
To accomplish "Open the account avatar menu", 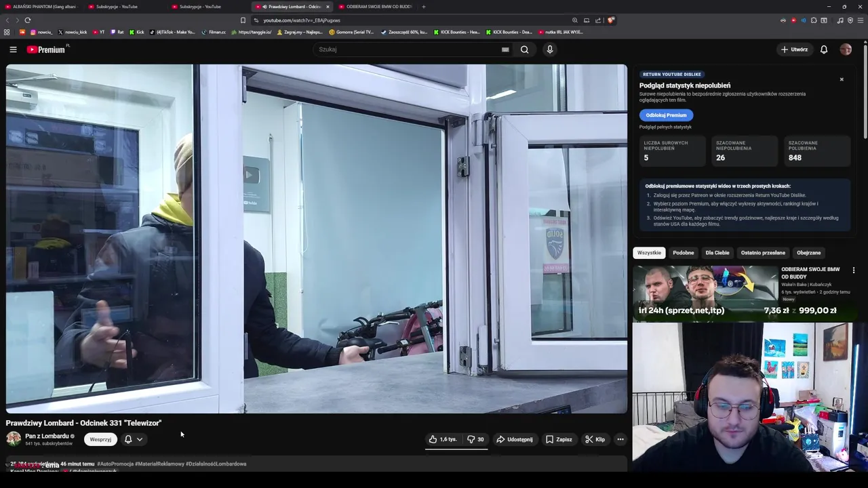I will 846,49.
